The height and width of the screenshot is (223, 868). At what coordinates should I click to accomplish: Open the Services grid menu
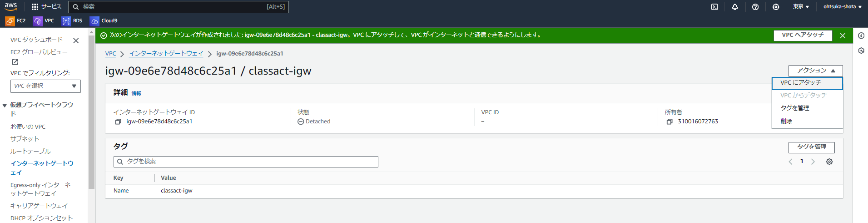(46, 7)
